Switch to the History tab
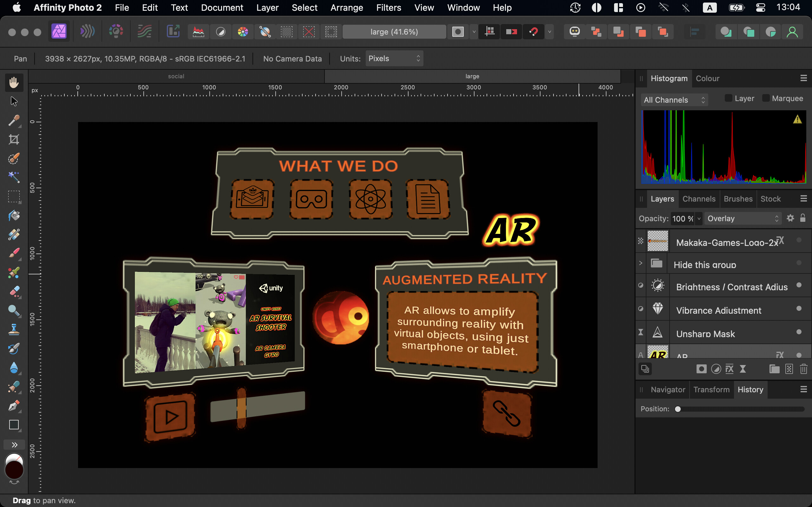Screen dimensions: 812x507 (750, 389)
